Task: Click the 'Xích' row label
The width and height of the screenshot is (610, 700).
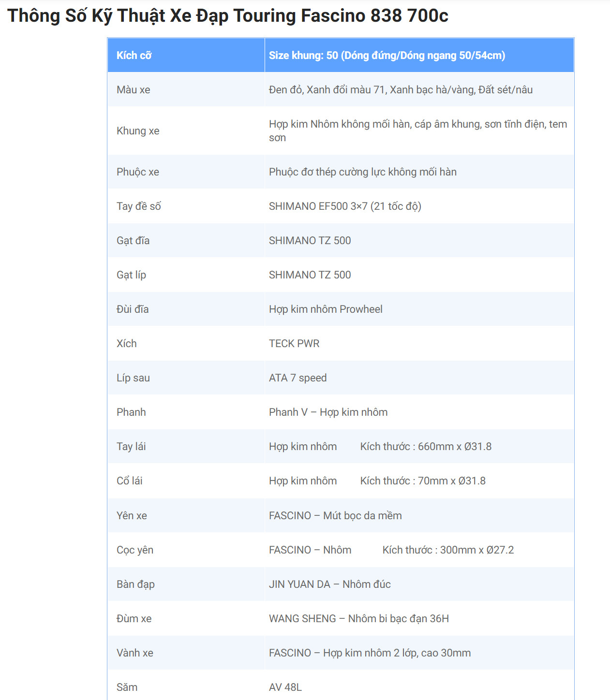Action: coord(127,343)
